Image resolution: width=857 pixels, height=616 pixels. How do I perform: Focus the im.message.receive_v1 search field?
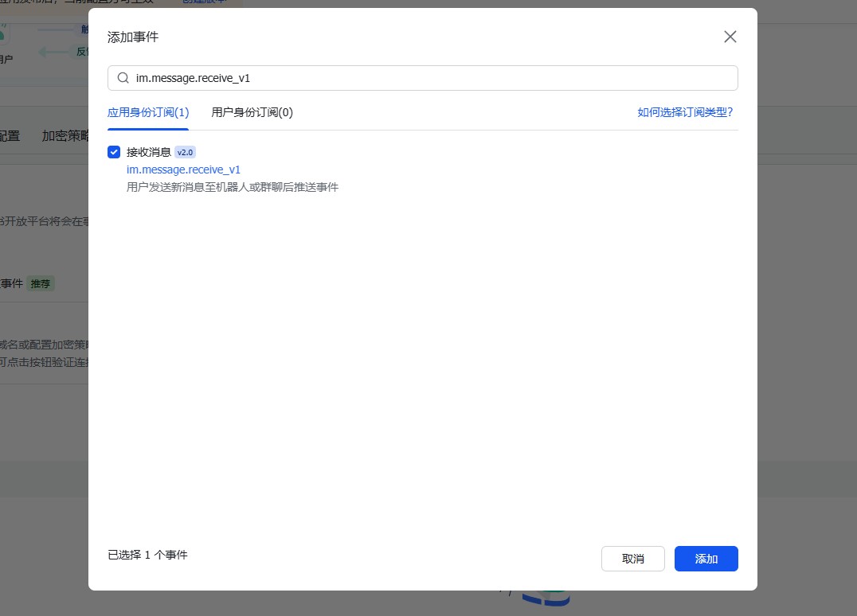tap(422, 78)
